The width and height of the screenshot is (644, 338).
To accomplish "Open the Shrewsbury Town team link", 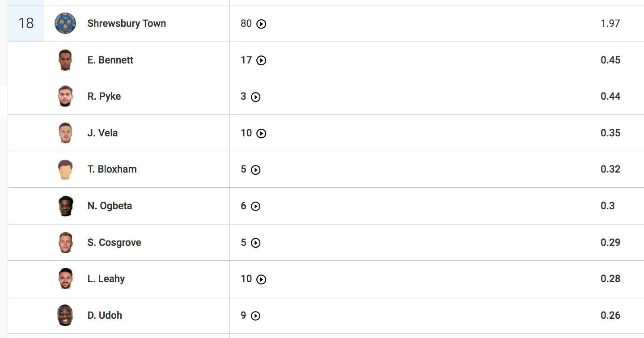I will [x=127, y=24].
